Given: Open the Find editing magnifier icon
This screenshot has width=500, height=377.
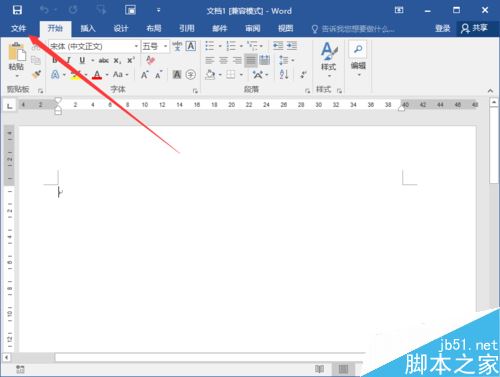Looking at the screenshot, I should pyautogui.click(x=358, y=49).
